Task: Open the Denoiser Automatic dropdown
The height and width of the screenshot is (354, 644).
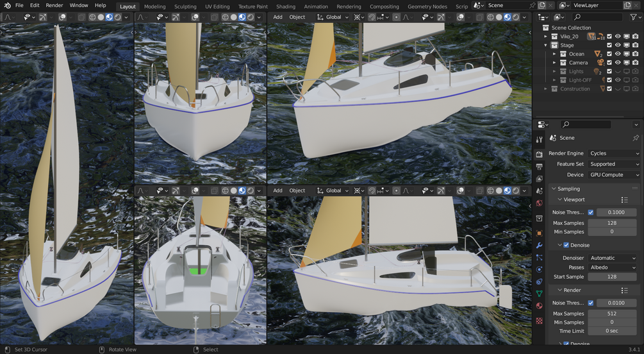Action: 613,258
